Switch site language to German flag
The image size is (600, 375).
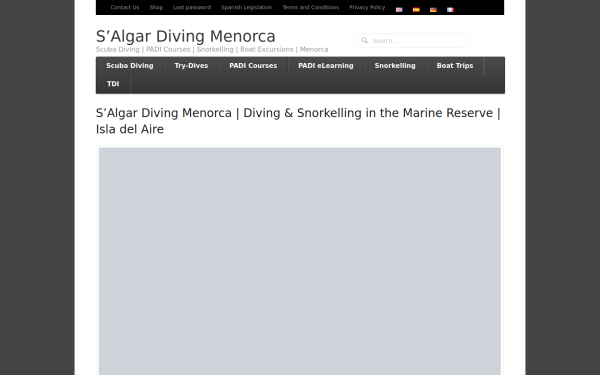[433, 10]
